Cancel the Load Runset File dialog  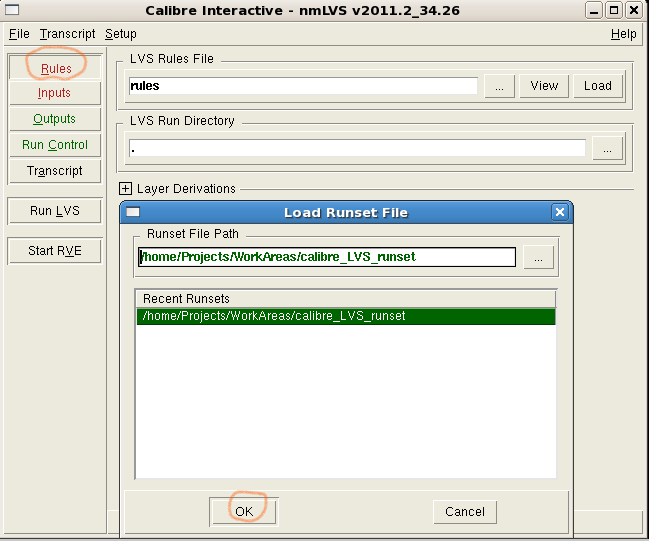click(x=465, y=512)
